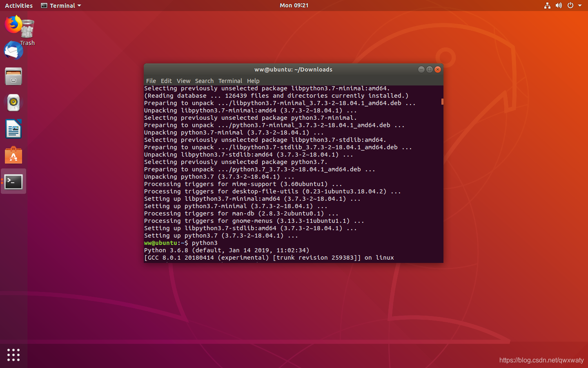The image size is (588, 368).
Task: Open the View menu in terminal
Action: pyautogui.click(x=183, y=81)
